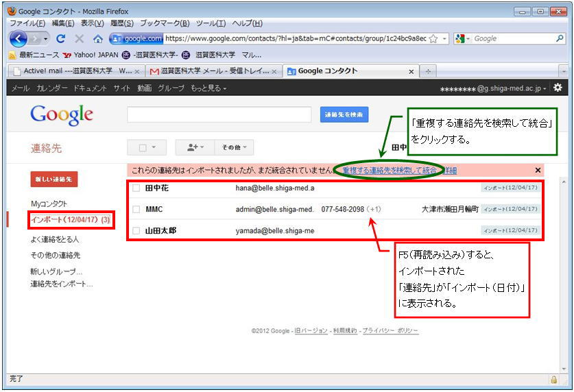Click the 新しい連絡先 button
The width and height of the screenshot is (574, 392).
pos(53,179)
